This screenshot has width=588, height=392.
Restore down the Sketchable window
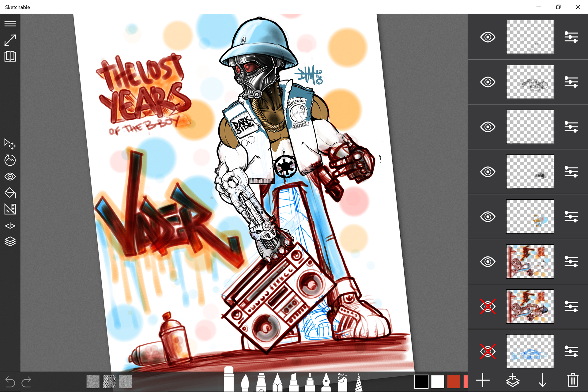click(558, 7)
